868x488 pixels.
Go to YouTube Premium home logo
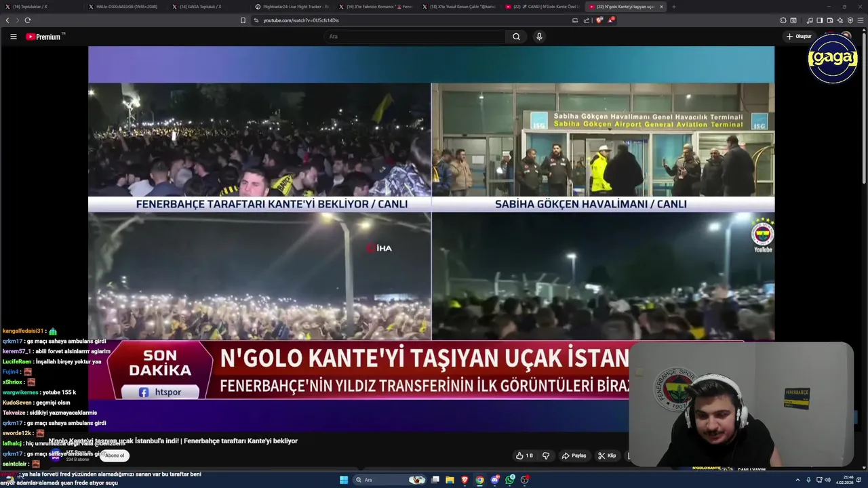(x=45, y=37)
